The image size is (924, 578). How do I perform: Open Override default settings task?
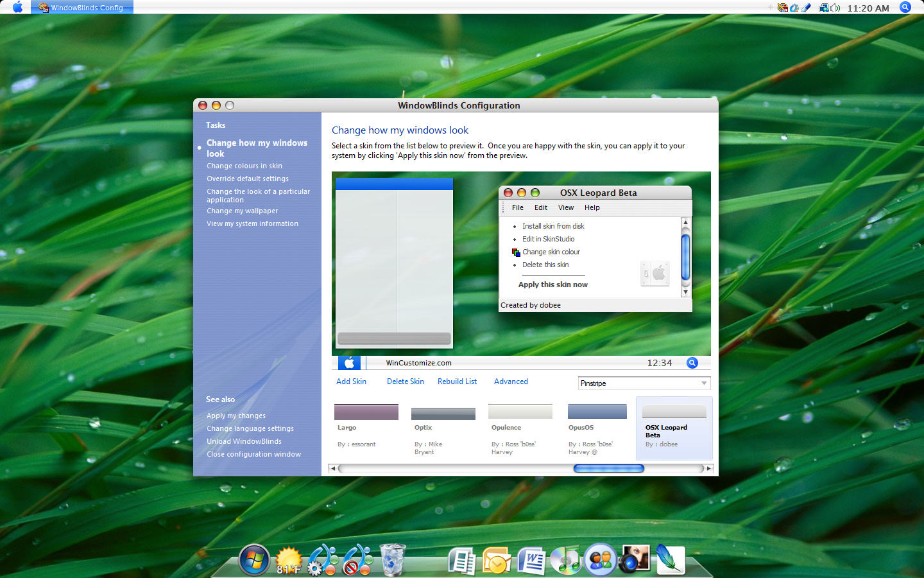point(248,179)
